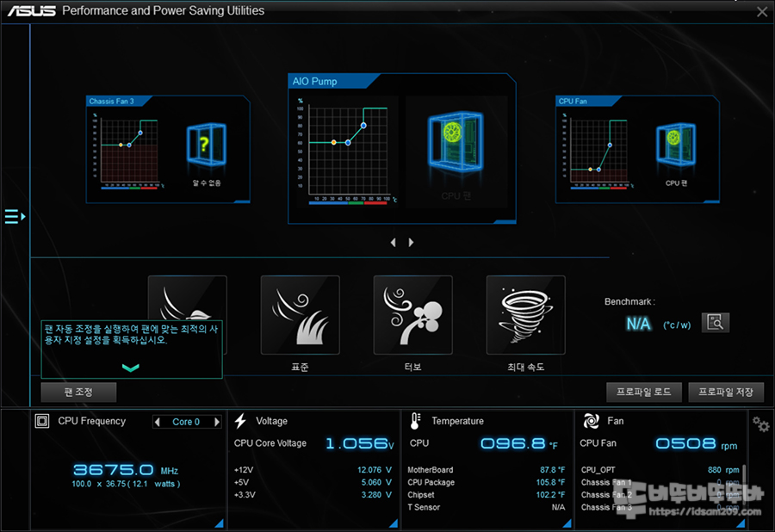Click the AIO Pump curve middle blue point
775x532 pixels.
pyautogui.click(x=348, y=143)
